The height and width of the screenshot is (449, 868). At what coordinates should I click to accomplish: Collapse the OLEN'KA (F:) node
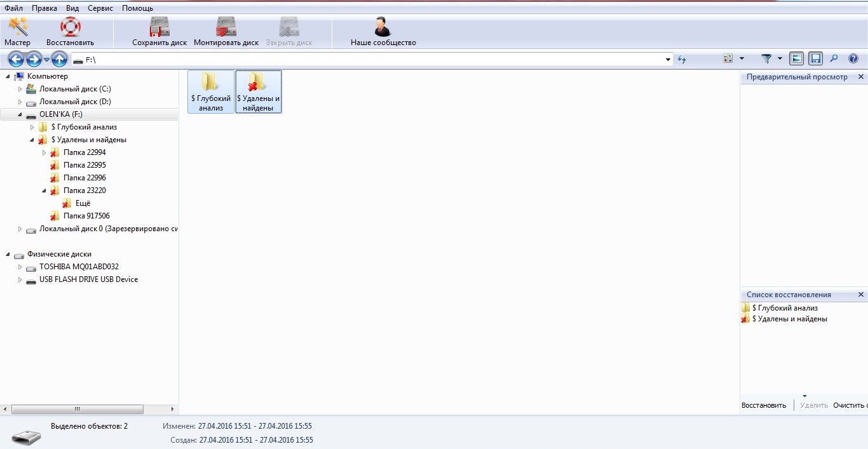pyautogui.click(x=20, y=114)
